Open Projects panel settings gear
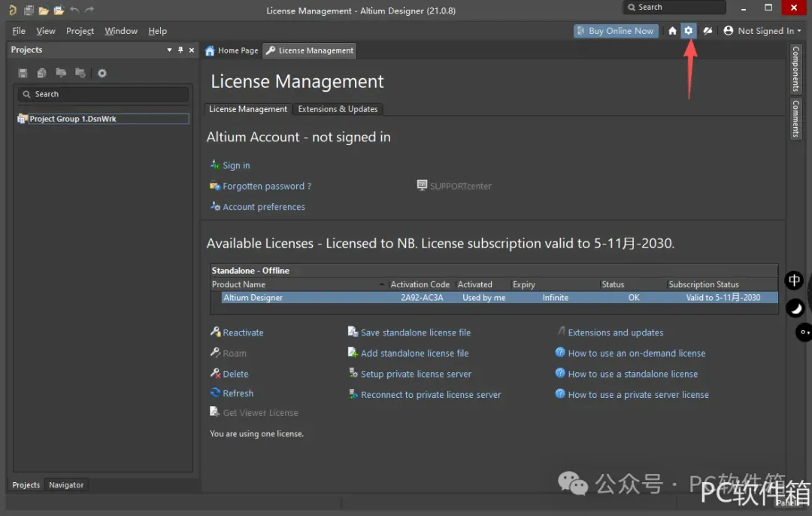Viewport: 812px width, 516px height. [x=102, y=73]
